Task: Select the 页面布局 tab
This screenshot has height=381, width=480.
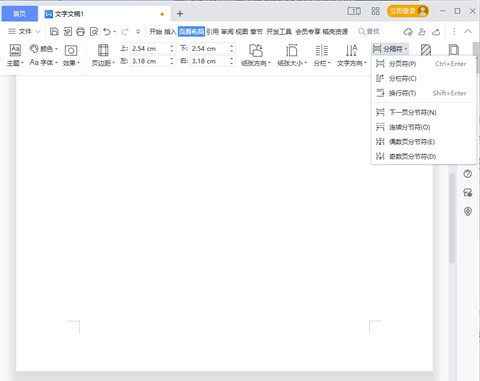Action: (191, 32)
